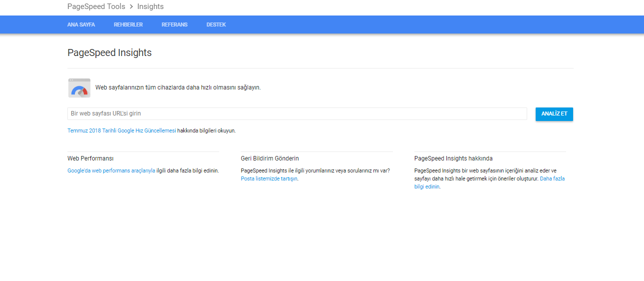
Task: Click the PageSpeed speedometer gauge icon
Action: pos(79,87)
